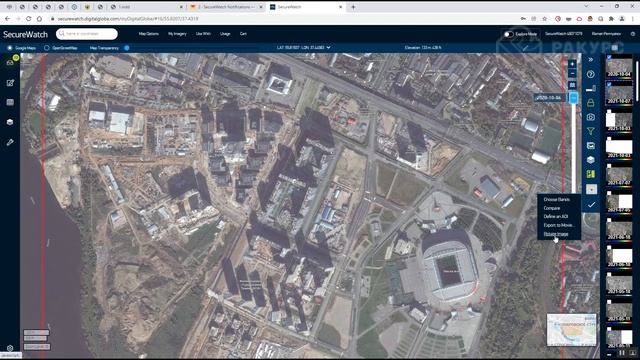The image size is (640, 360).
Task: Open the Cart menu item
Action: (243, 34)
